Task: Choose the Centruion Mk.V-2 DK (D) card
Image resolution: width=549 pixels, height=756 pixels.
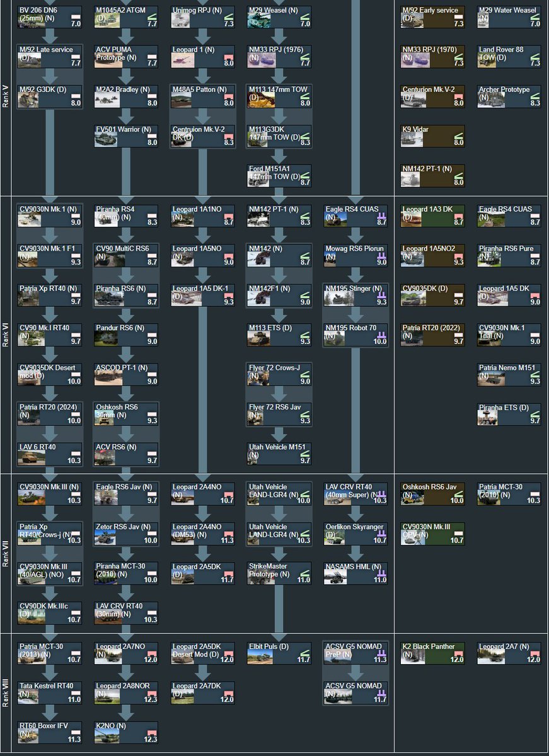Action: click(x=203, y=135)
